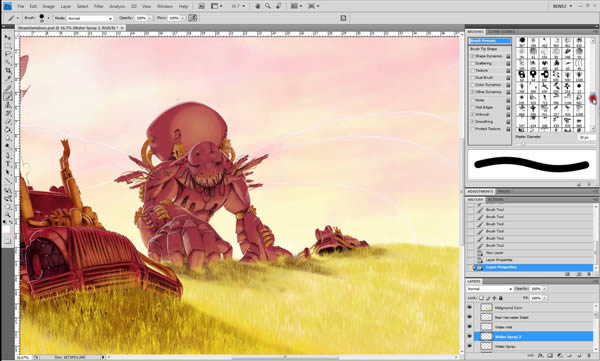Switch to the Actions tab
This screenshot has height=361, width=600.
[495, 200]
